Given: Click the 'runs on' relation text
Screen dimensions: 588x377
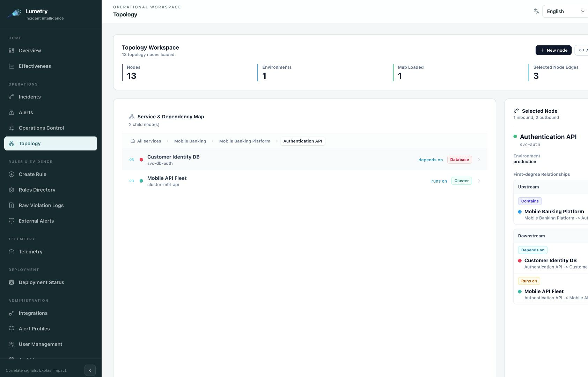Looking at the screenshot, I should pyautogui.click(x=439, y=181).
